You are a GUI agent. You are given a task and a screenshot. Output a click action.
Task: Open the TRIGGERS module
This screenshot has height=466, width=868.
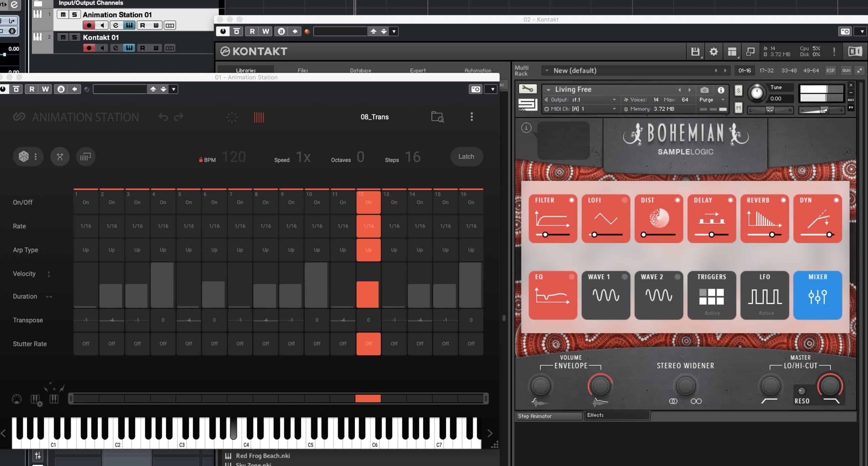point(712,295)
